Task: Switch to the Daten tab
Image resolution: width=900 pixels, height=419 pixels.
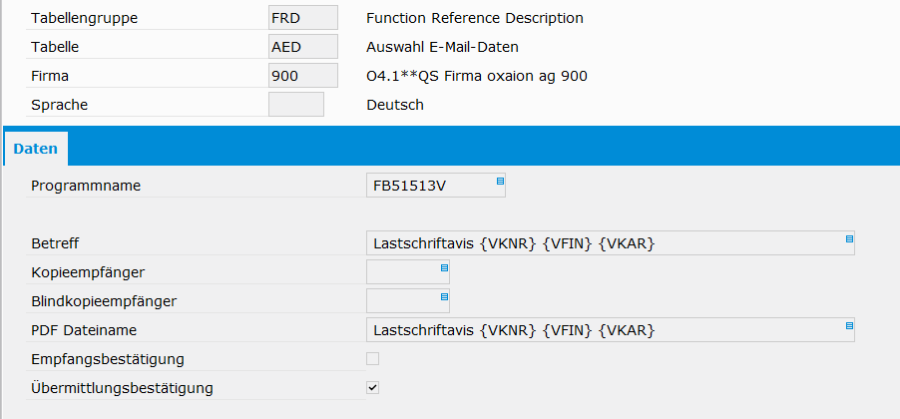Action: 36,149
